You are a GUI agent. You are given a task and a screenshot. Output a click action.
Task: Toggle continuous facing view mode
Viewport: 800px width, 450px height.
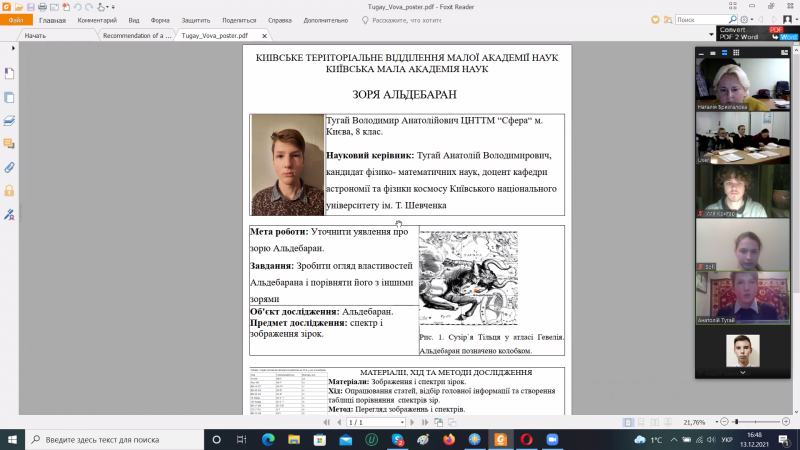(668, 422)
